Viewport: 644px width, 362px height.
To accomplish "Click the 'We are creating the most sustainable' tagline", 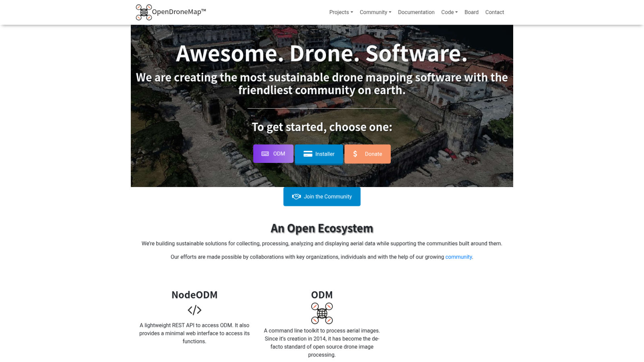I will coord(322,84).
